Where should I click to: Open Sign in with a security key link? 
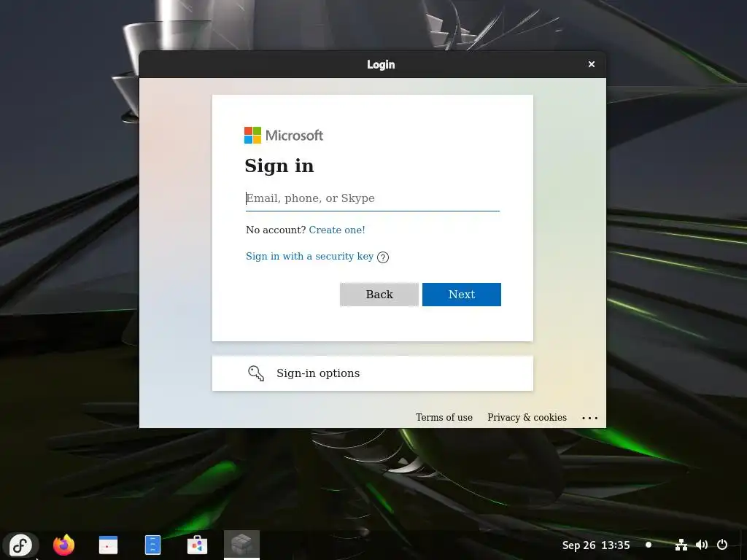[309, 256]
